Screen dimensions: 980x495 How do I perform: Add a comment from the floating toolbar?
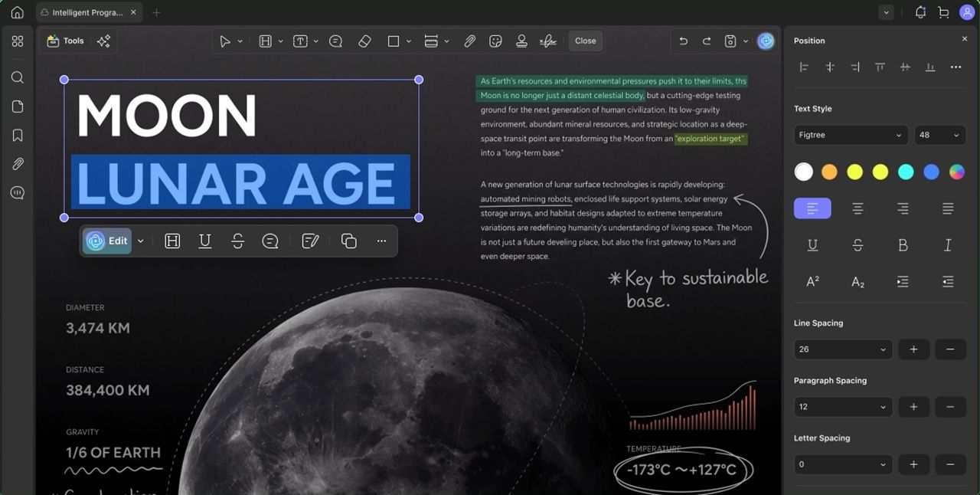(x=270, y=241)
